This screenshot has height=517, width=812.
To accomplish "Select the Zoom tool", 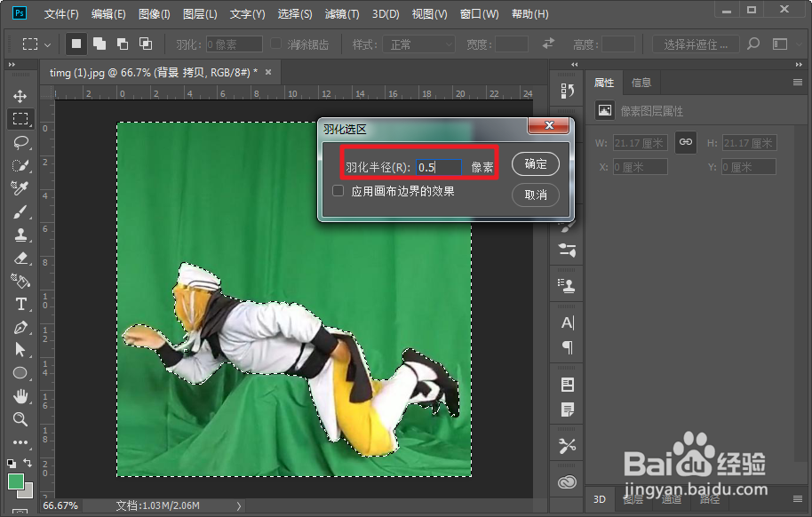I will tap(20, 419).
